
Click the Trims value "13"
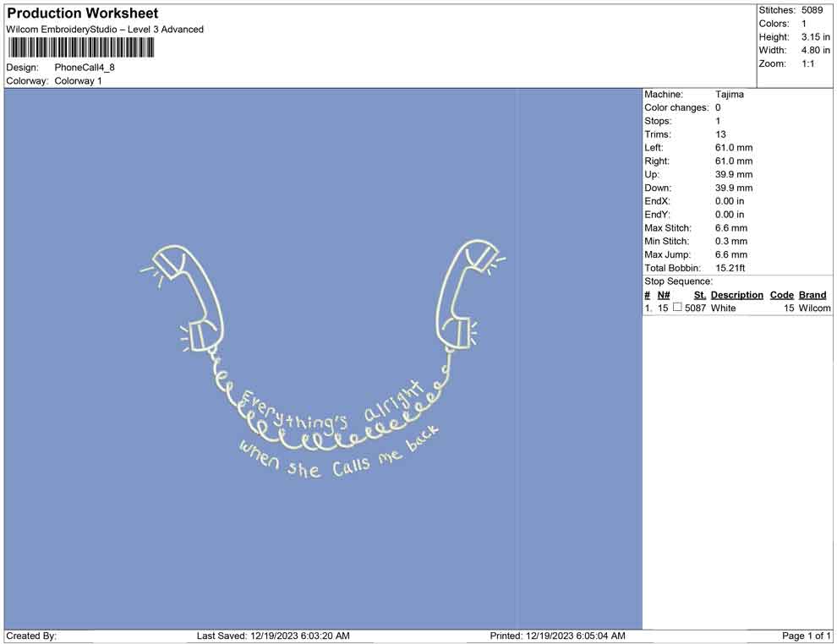tap(720, 134)
